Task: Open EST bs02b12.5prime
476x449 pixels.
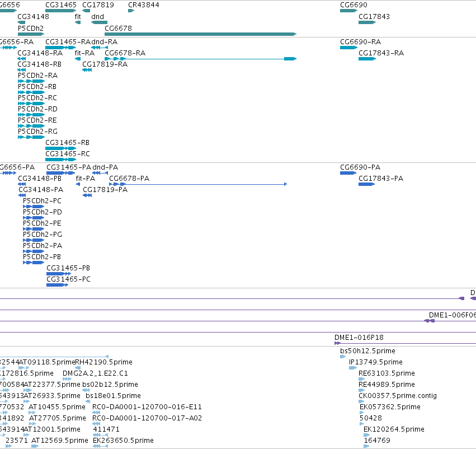Action: tap(110, 385)
